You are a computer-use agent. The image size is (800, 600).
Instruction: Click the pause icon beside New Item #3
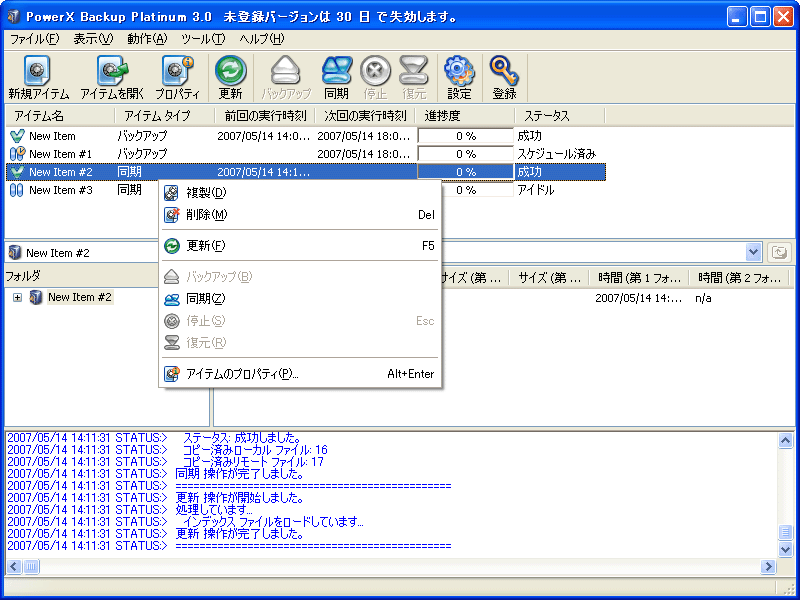coord(17,190)
